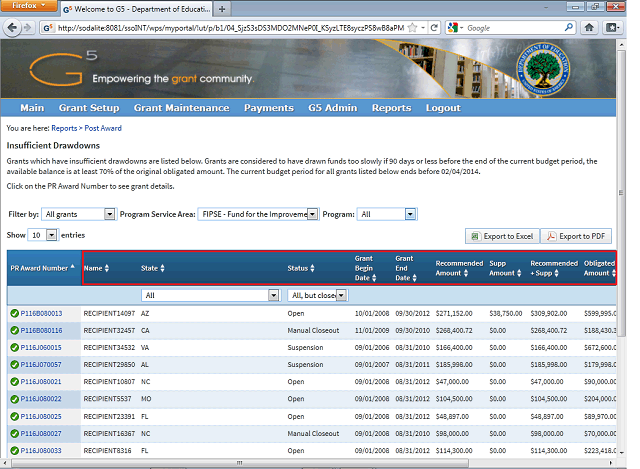Image resolution: width=640 pixels, height=469 pixels.
Task: Follow the Post Award breadcrumb link
Action: click(x=103, y=128)
